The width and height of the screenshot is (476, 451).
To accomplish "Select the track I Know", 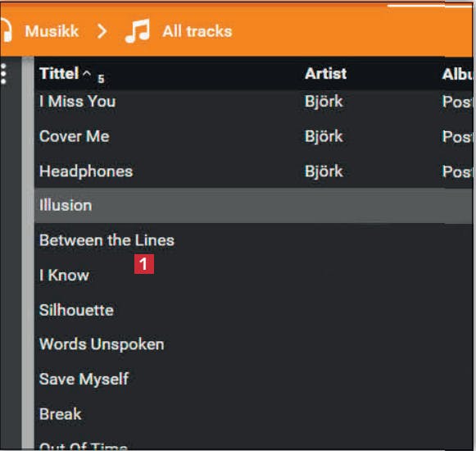I will (253, 276).
